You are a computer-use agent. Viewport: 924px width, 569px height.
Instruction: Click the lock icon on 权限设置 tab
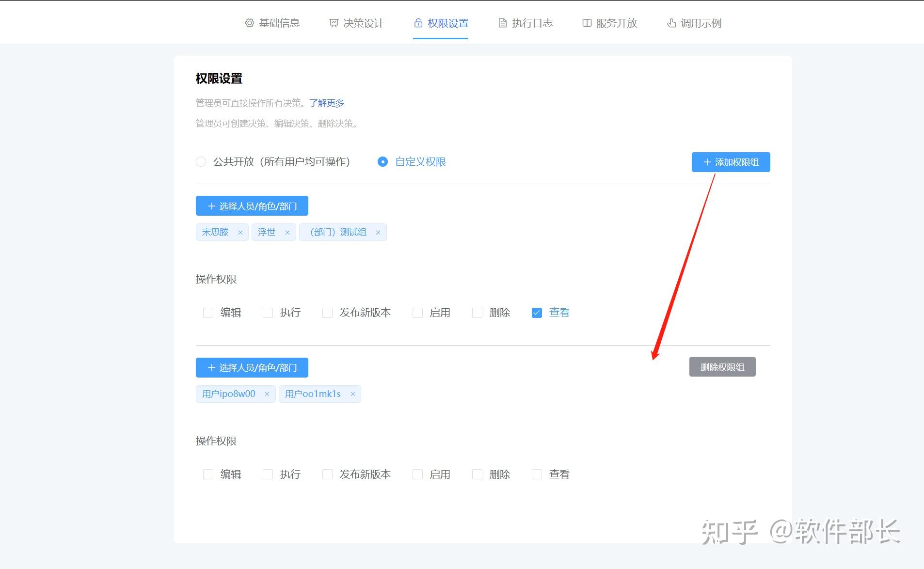pos(418,22)
